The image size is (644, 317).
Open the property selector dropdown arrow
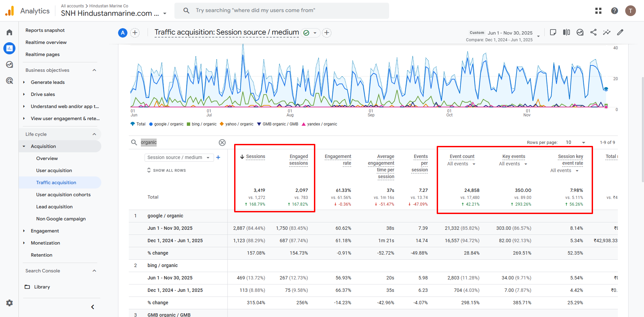tap(165, 13)
